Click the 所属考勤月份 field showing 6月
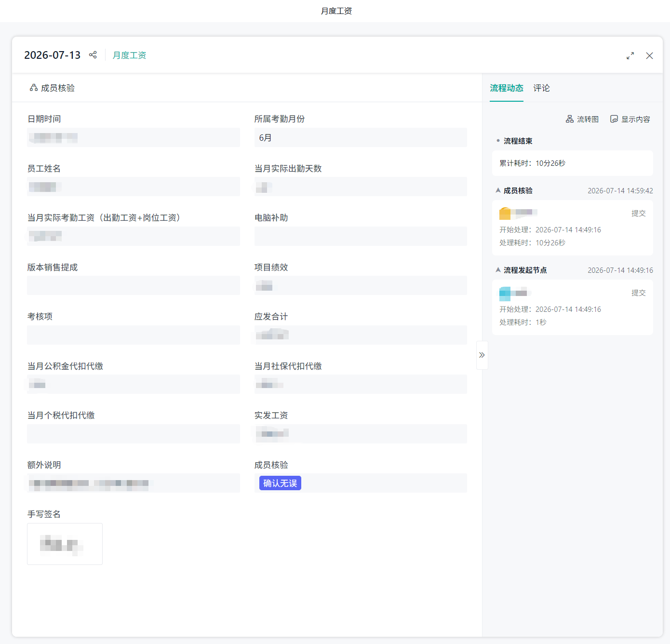Screen dimensions: 670x644 [361, 137]
